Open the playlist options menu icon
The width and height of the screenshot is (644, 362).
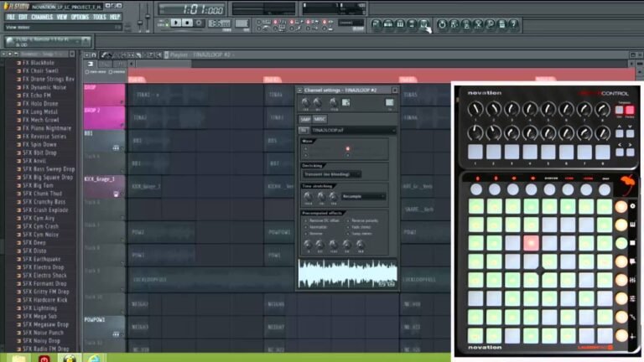[86, 54]
